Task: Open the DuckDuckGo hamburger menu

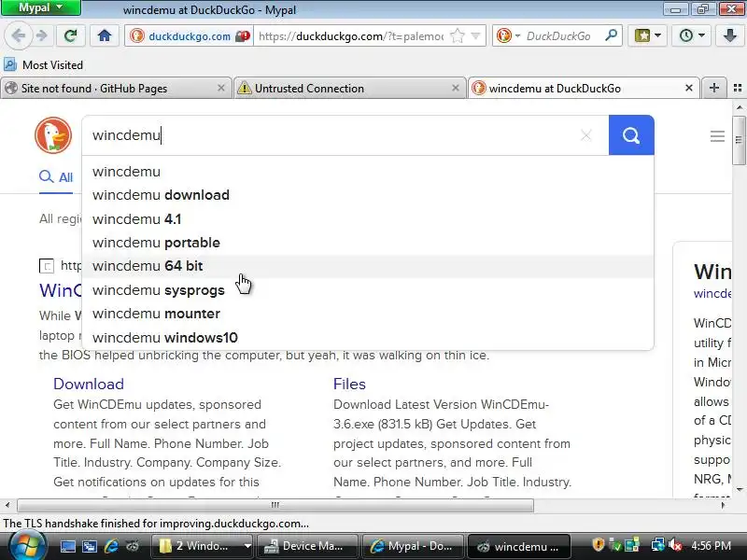Action: [x=717, y=136]
